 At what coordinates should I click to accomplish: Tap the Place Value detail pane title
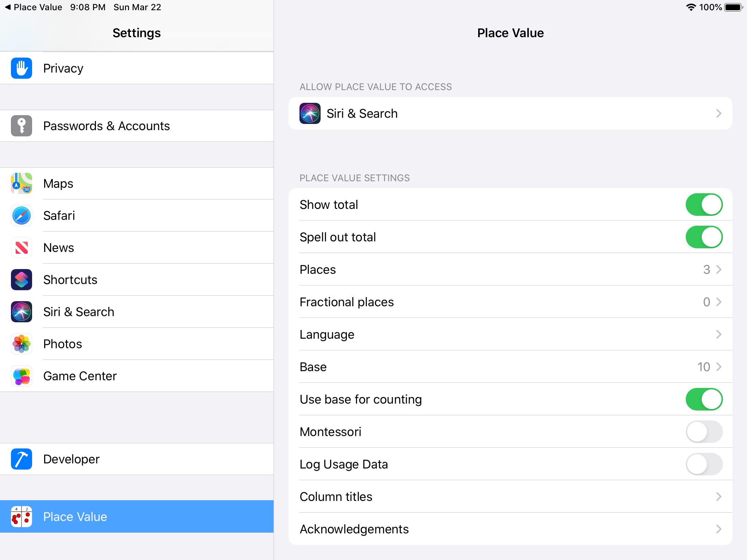click(x=510, y=33)
